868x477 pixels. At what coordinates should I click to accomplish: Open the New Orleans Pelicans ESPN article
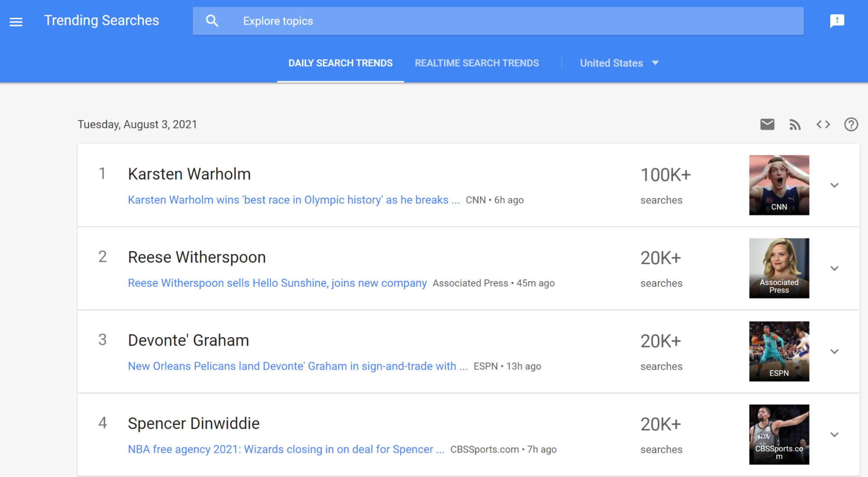tap(297, 366)
